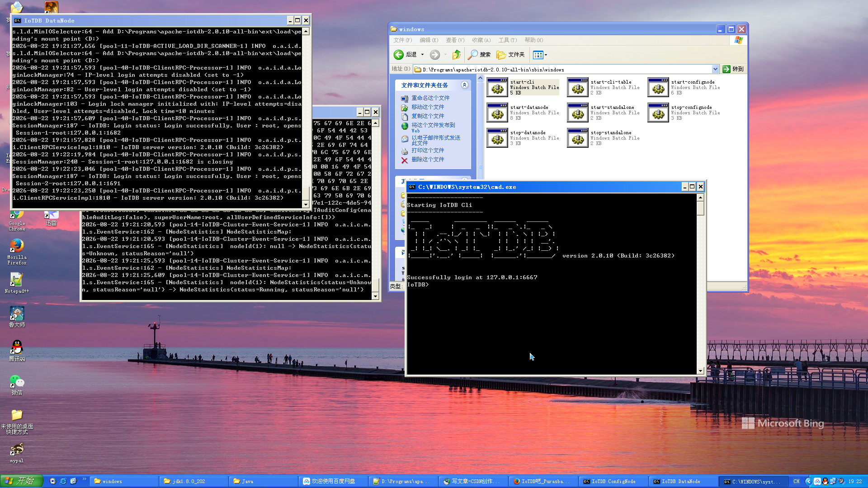Click the 移动这个文件 task link
This screenshot has height=488, width=868.
click(428, 107)
